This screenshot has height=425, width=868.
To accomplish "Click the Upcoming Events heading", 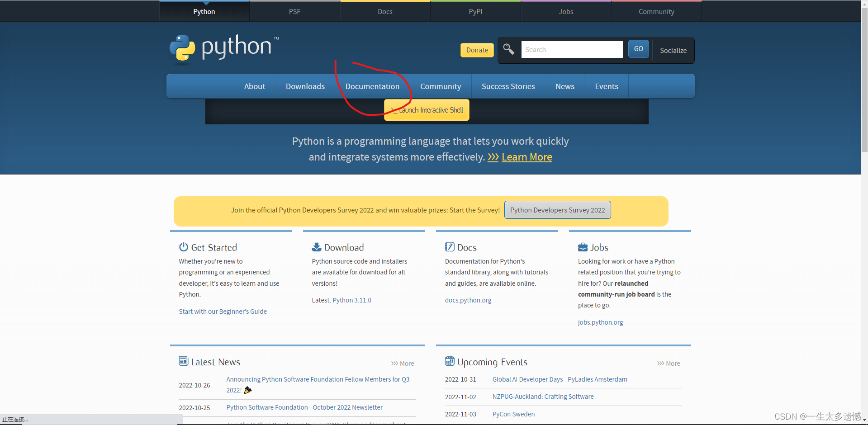I will [492, 362].
